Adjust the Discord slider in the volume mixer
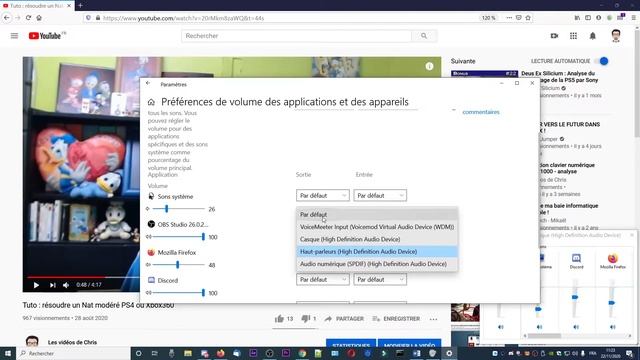The image size is (640, 360). tap(575, 298)
